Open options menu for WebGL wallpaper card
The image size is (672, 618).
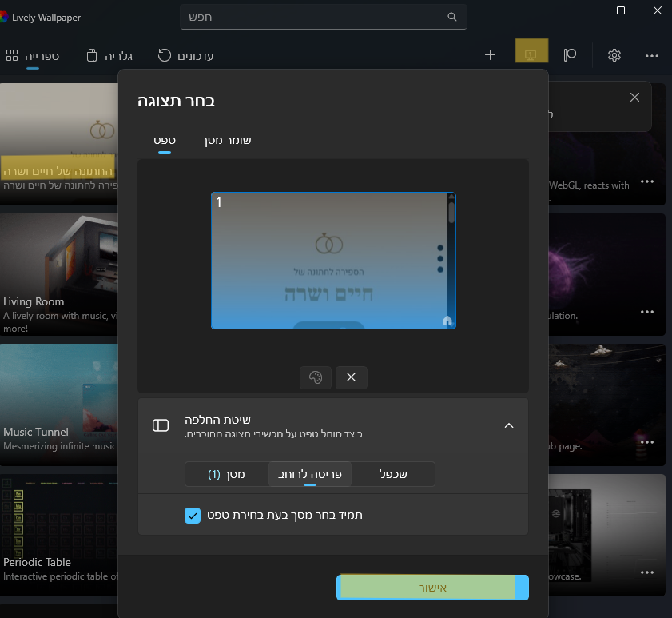[646, 181]
